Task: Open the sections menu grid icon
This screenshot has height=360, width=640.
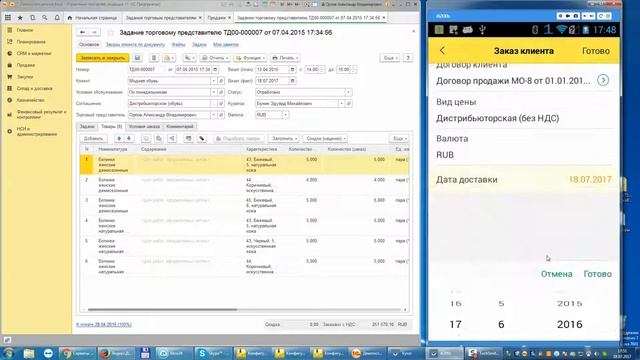Action: 8,18
